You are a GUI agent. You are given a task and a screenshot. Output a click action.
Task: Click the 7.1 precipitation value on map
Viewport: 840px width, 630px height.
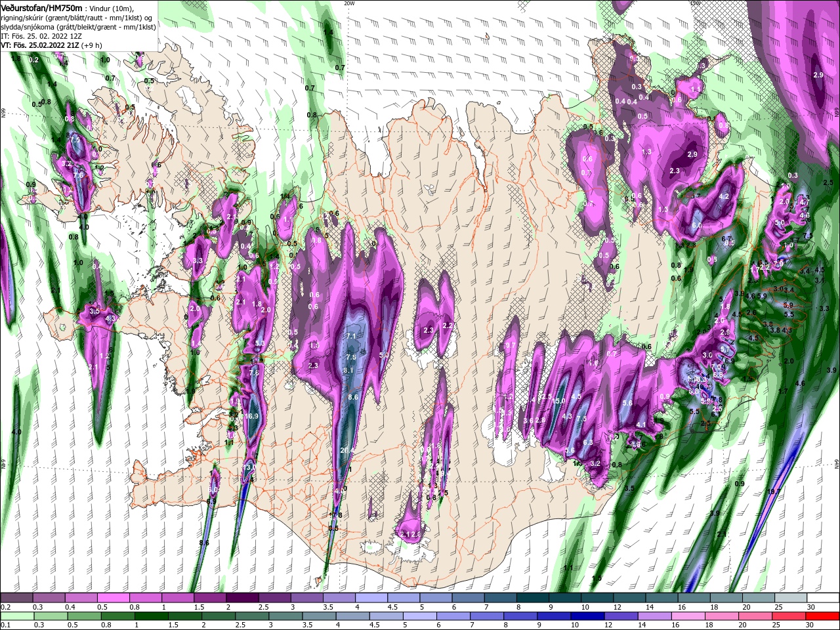click(x=350, y=336)
